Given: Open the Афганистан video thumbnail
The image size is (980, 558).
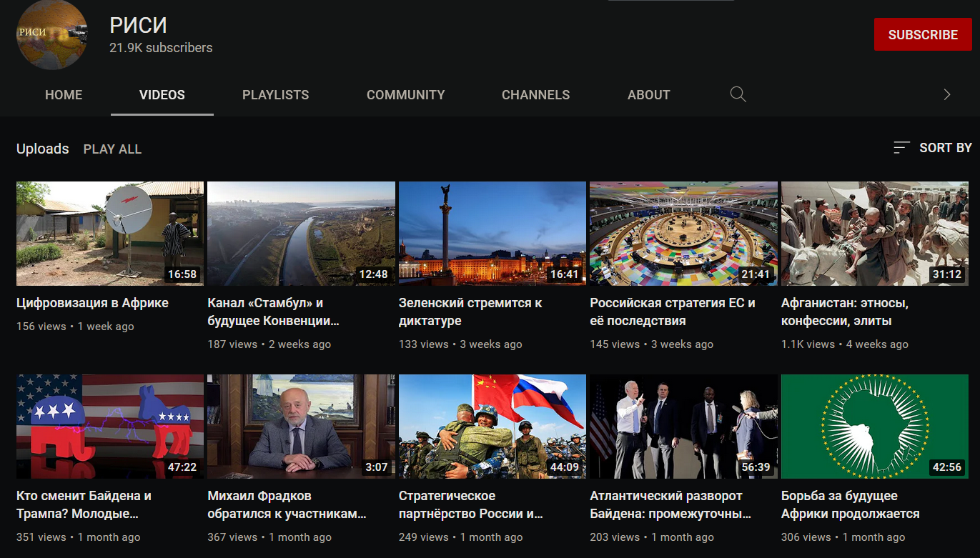Looking at the screenshot, I should click(x=875, y=234).
